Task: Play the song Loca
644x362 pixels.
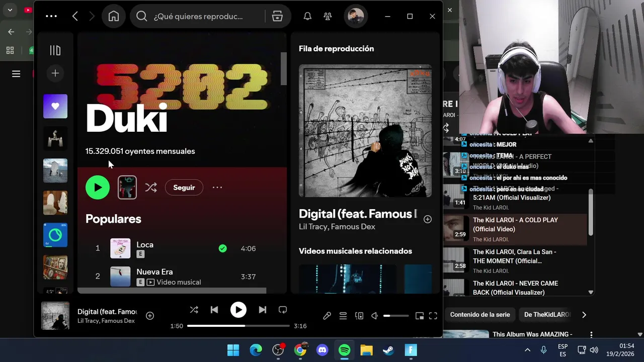Action: coord(145,245)
